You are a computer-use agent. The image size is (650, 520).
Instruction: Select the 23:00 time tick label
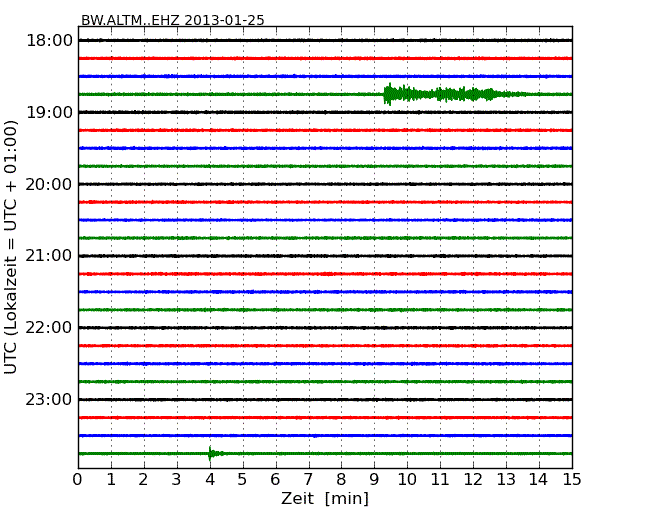pyautogui.click(x=49, y=400)
